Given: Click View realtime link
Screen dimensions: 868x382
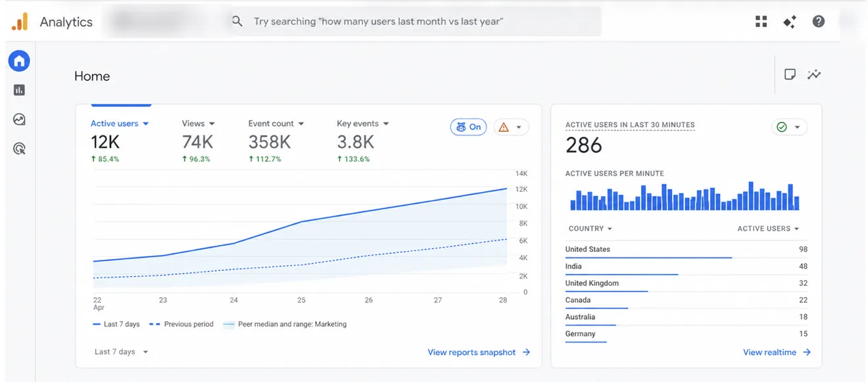Looking at the screenshot, I should point(777,352).
